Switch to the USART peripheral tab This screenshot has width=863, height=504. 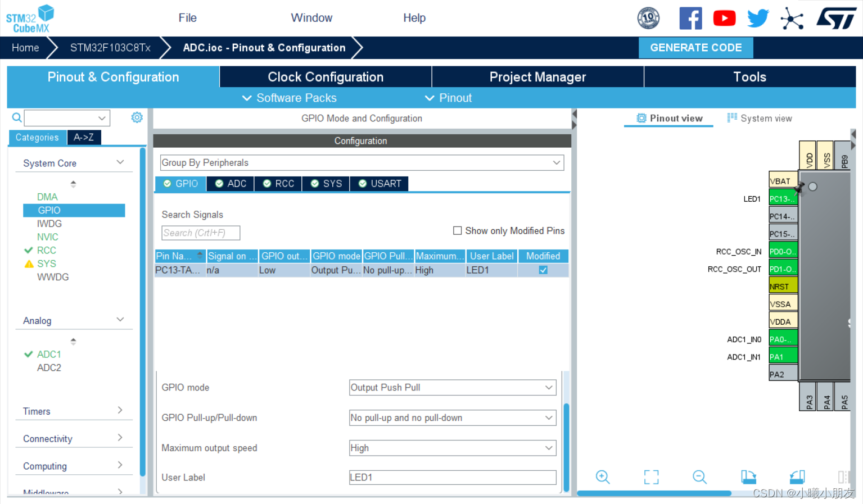coord(379,184)
